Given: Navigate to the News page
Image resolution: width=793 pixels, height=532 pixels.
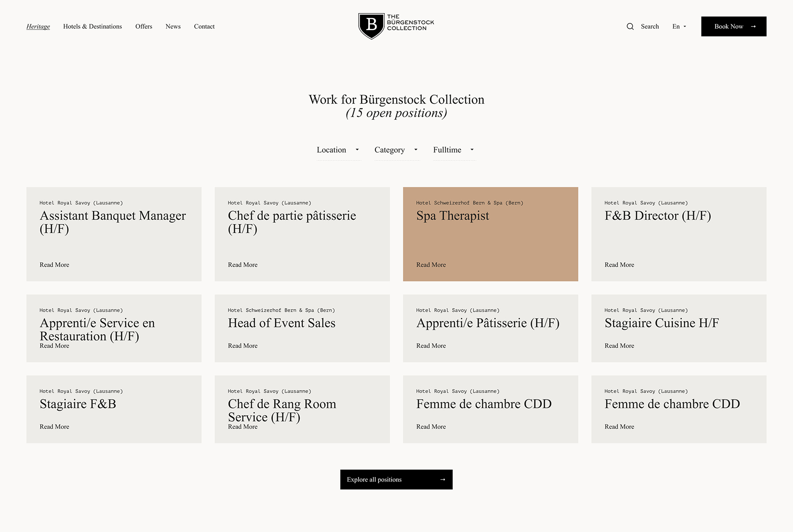Looking at the screenshot, I should pyautogui.click(x=173, y=27).
